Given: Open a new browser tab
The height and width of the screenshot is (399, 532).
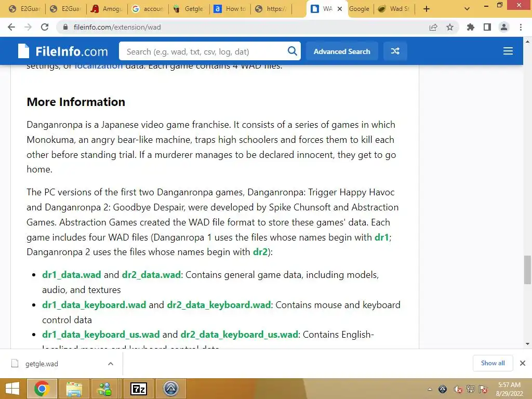Looking at the screenshot, I should [427, 9].
